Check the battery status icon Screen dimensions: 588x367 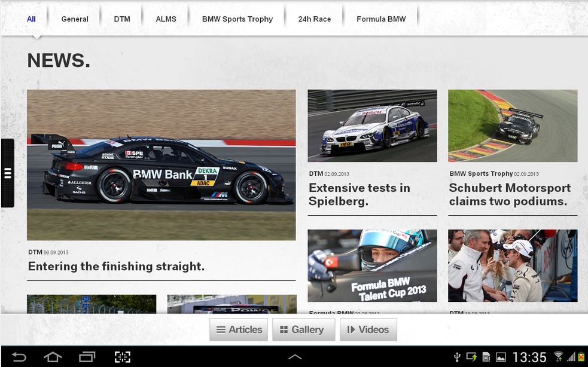pos(580,357)
